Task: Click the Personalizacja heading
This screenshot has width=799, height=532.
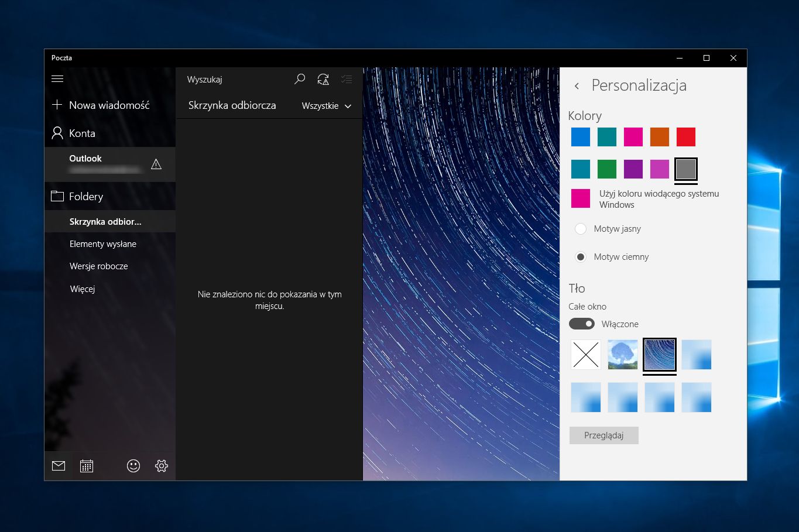Action: pyautogui.click(x=639, y=85)
